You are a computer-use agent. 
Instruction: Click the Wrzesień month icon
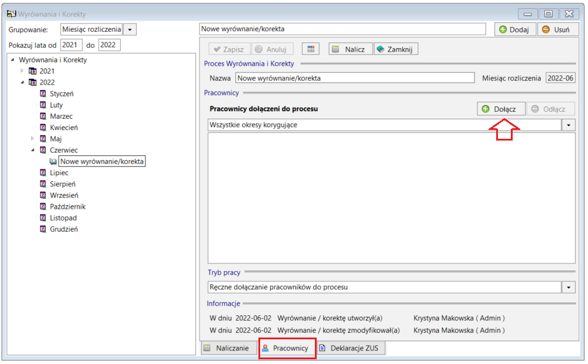pos(43,195)
